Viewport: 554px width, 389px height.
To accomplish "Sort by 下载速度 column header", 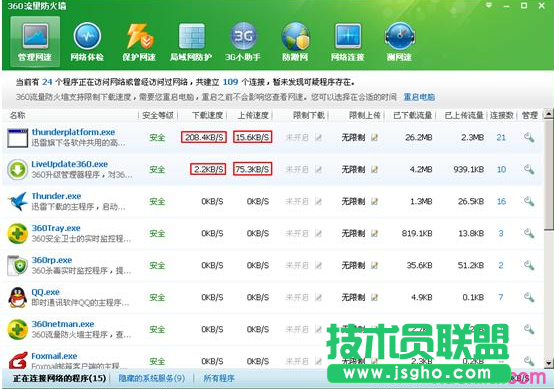I will click(207, 115).
